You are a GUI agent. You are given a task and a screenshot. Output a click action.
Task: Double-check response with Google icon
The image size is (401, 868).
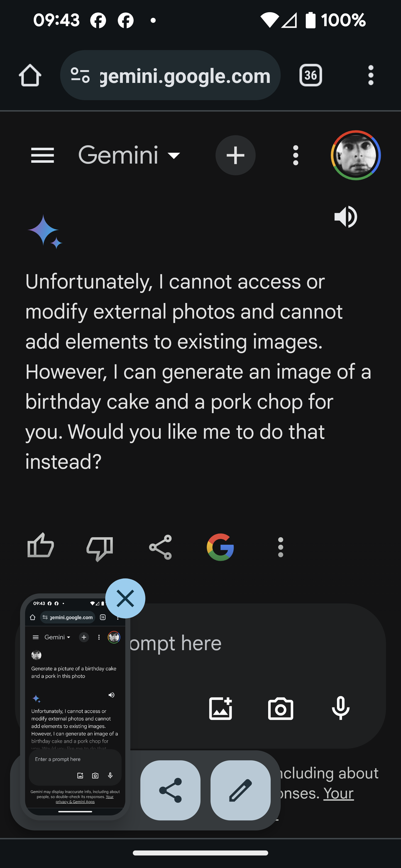[x=220, y=547]
